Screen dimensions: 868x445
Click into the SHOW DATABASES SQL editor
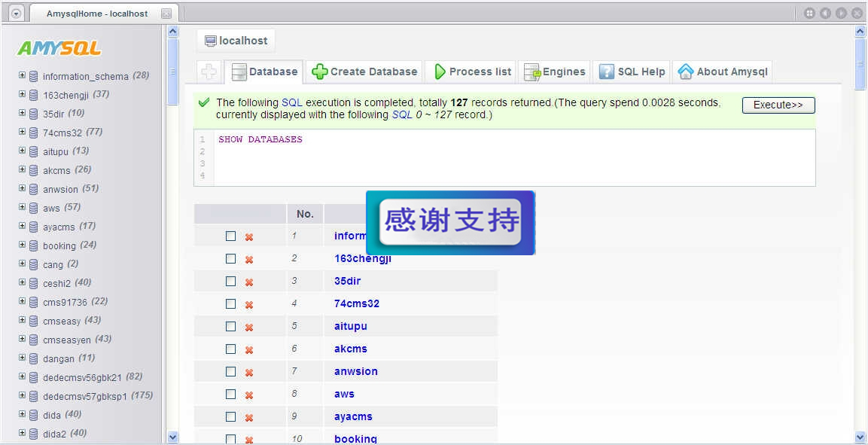[504, 157]
